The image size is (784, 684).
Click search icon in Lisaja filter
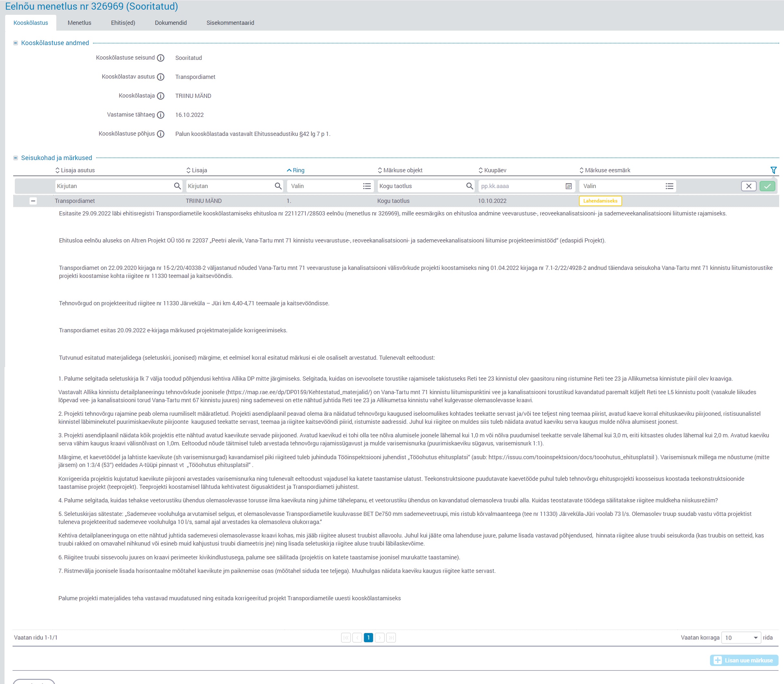(278, 186)
